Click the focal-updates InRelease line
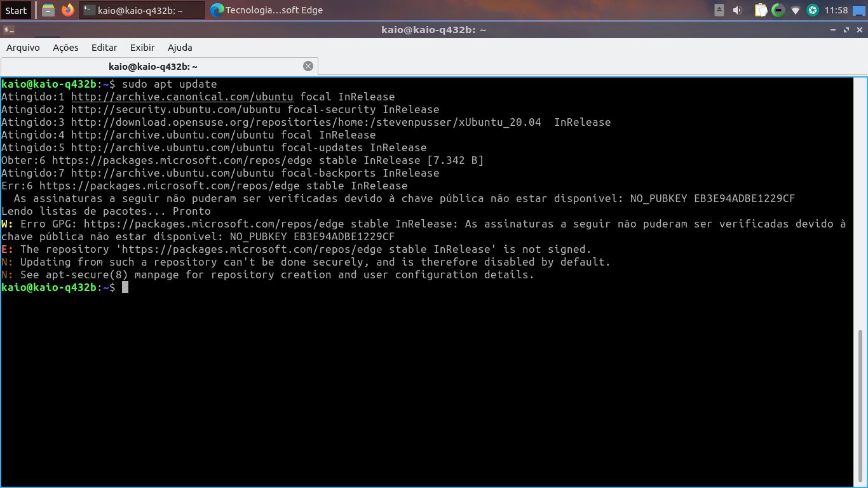The width and height of the screenshot is (868, 488). 214,147
